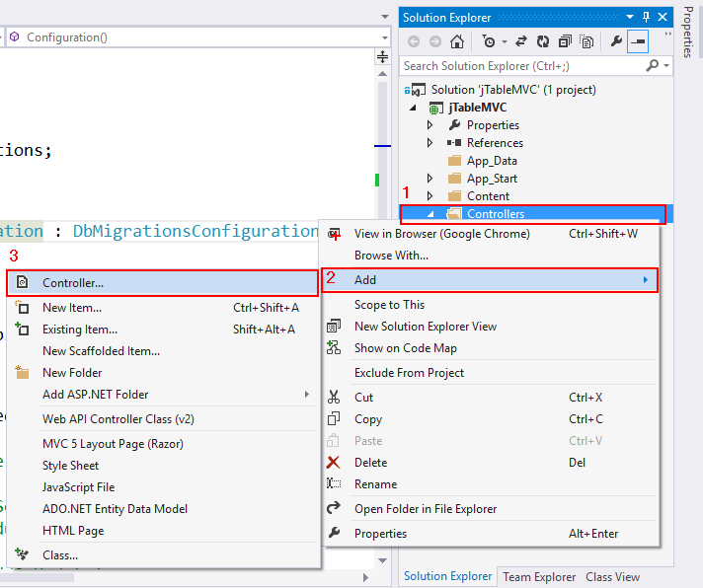
Task: Choose Existing Item... in Add submenu
Action: coord(162,330)
